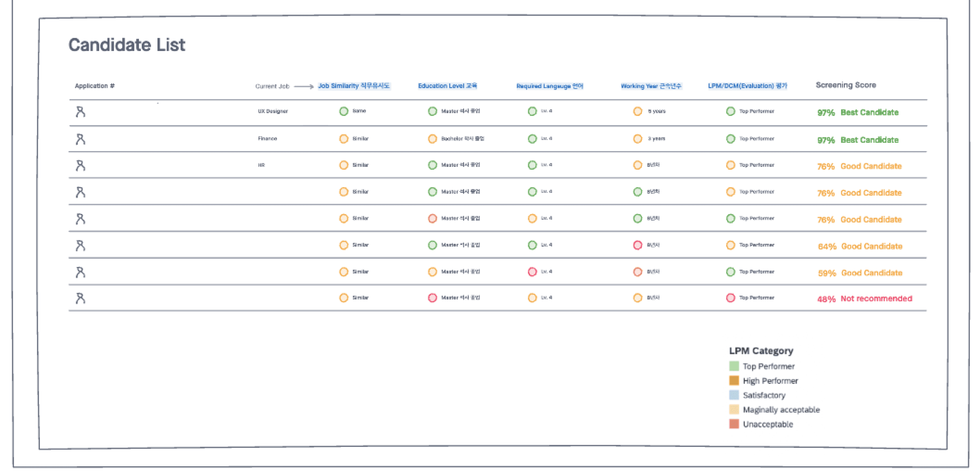Click the green 'Same' job similarity circle
Viewport: 980px width, 475px height.
pos(344,111)
